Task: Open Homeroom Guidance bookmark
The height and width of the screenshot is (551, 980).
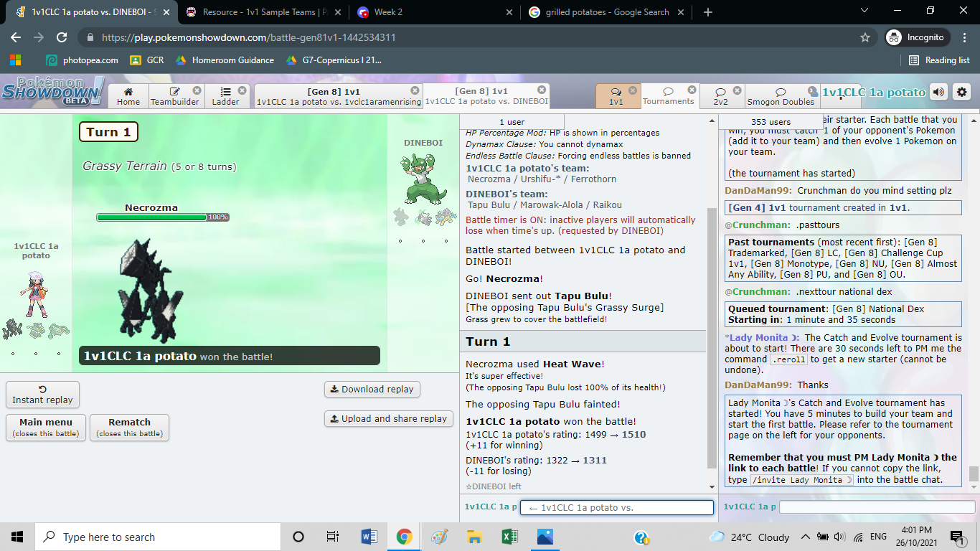Action: [x=225, y=60]
